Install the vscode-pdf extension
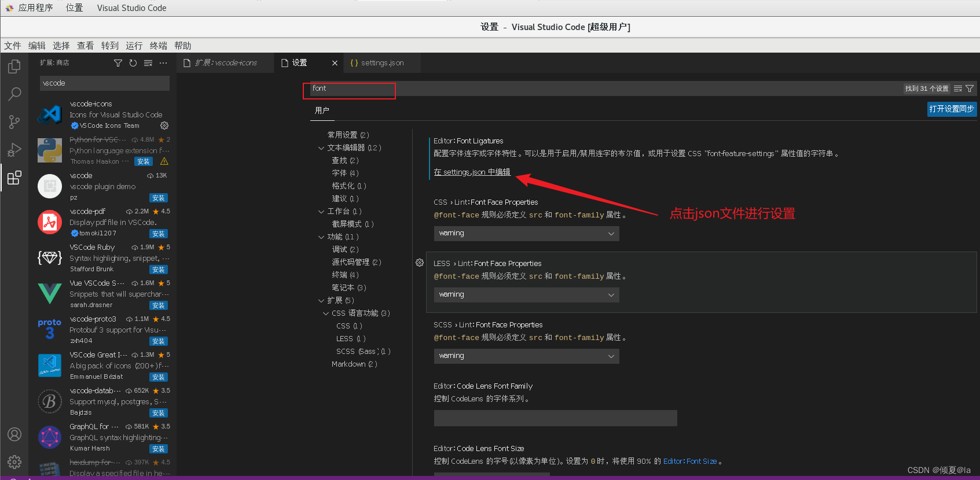Screen dimensions: 980x480 click(158, 234)
